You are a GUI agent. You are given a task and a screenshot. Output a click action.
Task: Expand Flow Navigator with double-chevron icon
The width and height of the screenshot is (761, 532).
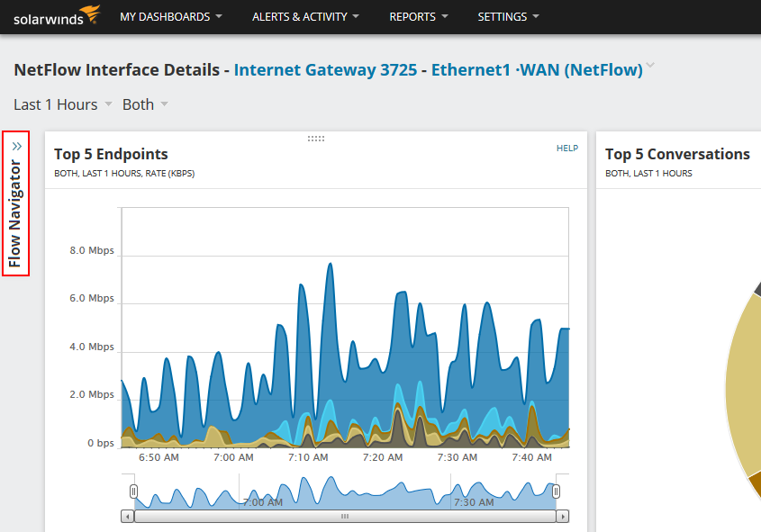click(x=16, y=146)
